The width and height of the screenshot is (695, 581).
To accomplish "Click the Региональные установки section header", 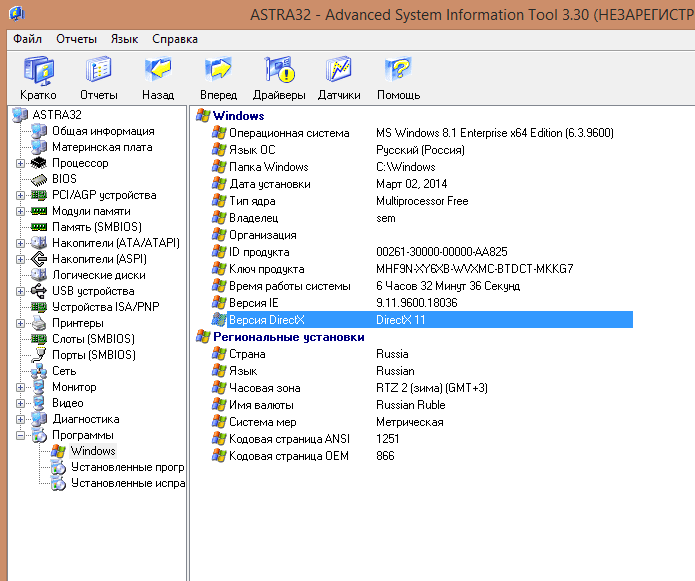I will [x=289, y=337].
